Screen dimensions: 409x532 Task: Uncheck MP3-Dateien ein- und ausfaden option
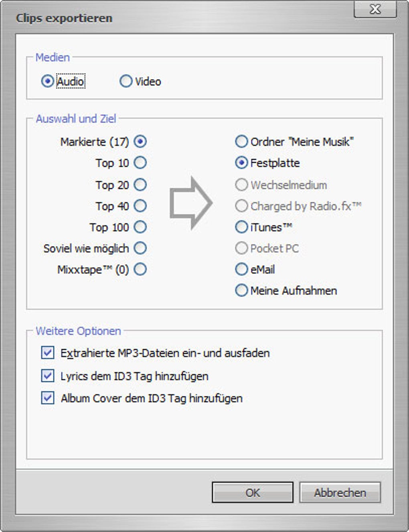48,353
